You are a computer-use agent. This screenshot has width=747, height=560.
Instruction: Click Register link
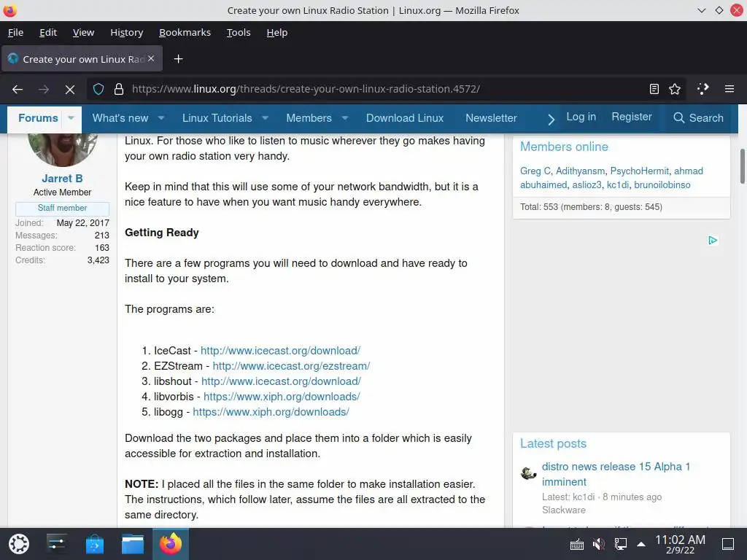click(632, 117)
